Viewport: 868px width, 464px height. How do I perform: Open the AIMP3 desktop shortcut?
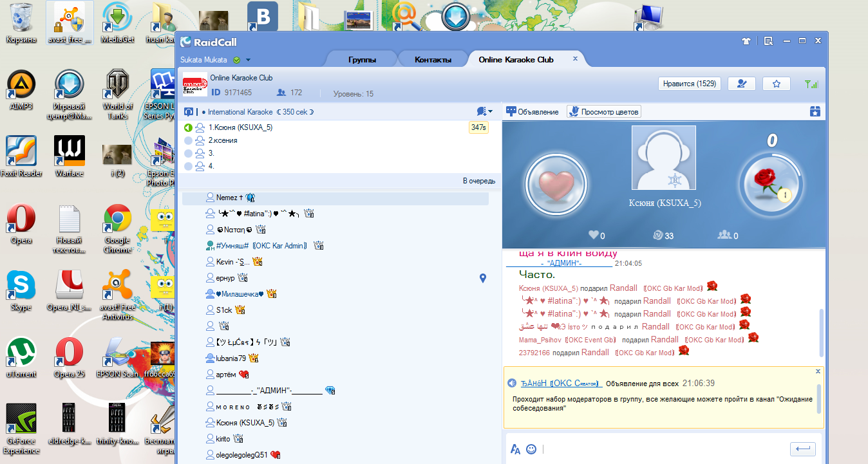click(x=21, y=90)
